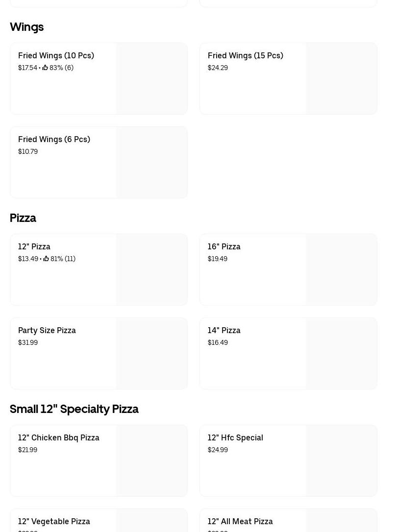Click the 12" Hfc Special image thumbnail
This screenshot has width=394, height=532.
pyautogui.click(x=341, y=460)
